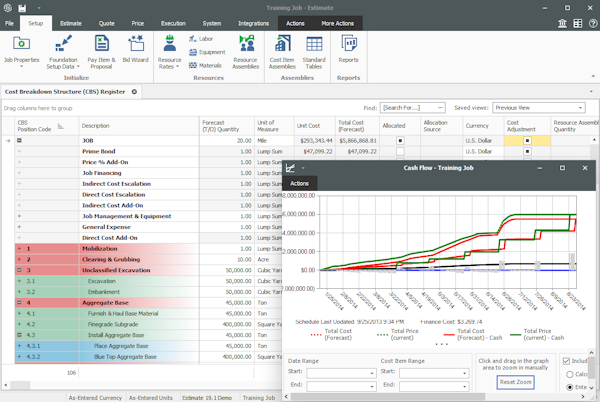Open the Date Range End dropdown
This screenshot has height=402, width=600.
coord(372,387)
